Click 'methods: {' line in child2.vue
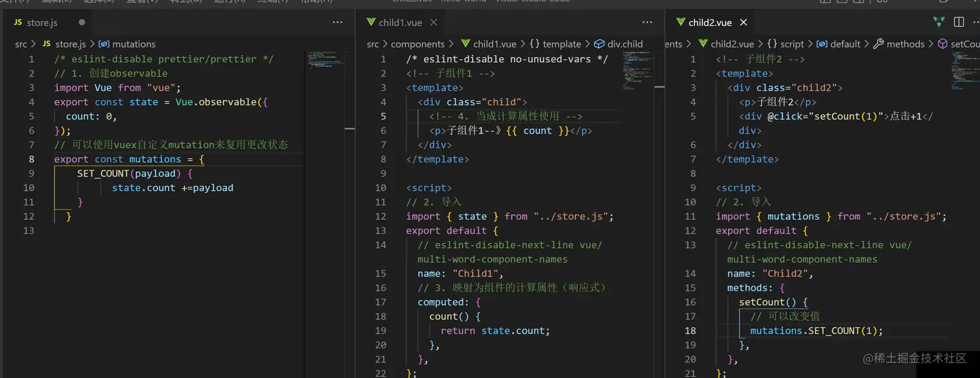Viewport: 980px width, 378px height. [756, 287]
